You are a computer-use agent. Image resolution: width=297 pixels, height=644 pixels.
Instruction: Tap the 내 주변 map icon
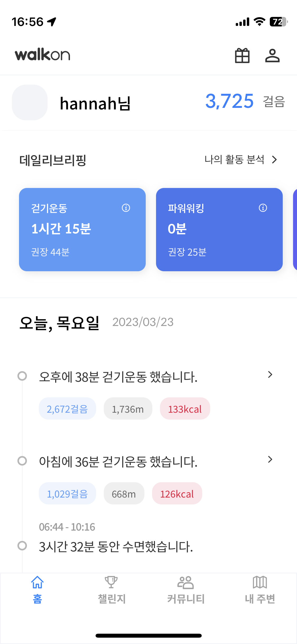260,582
